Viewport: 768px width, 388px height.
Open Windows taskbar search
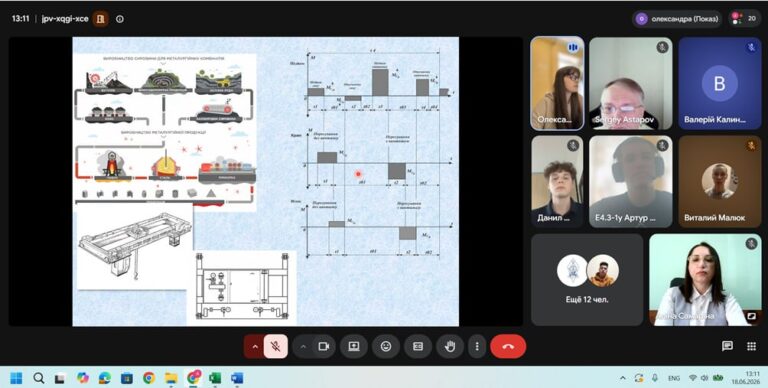39,378
